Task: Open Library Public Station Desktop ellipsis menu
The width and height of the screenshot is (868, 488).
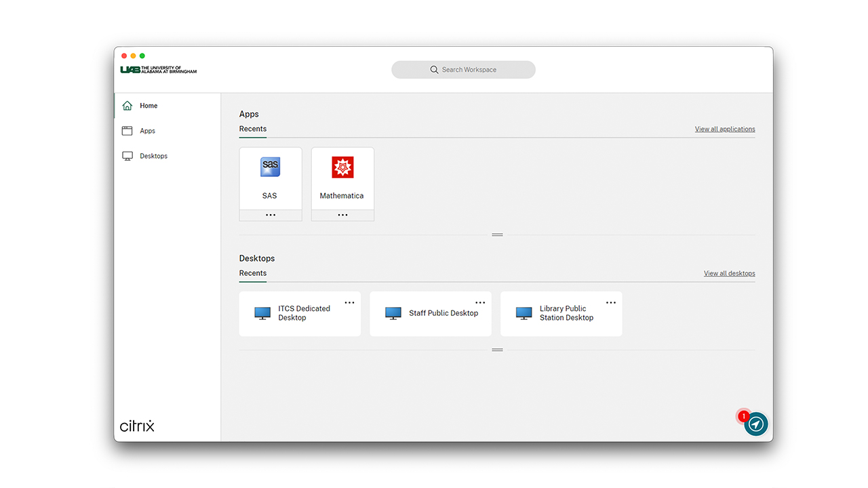Action: (x=611, y=303)
